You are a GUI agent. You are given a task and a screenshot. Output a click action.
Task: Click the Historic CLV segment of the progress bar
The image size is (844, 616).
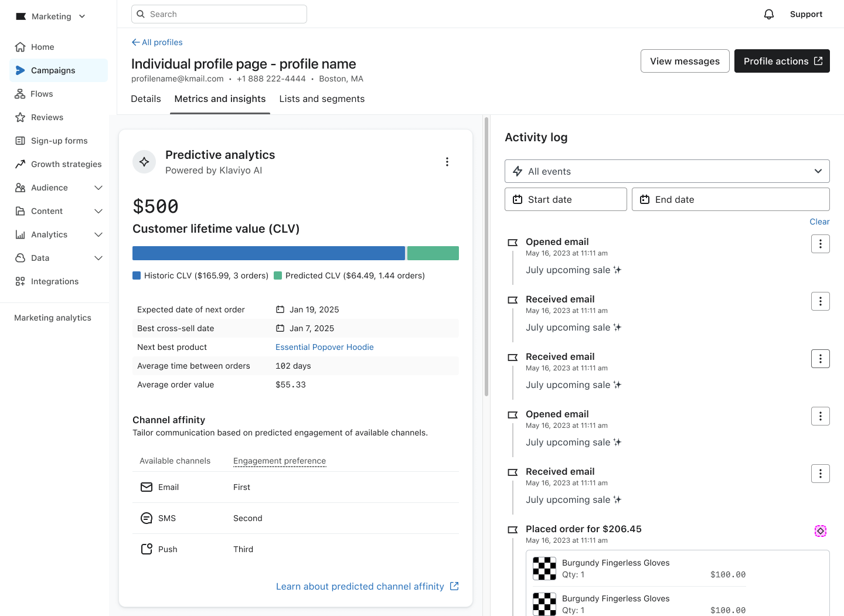268,253
